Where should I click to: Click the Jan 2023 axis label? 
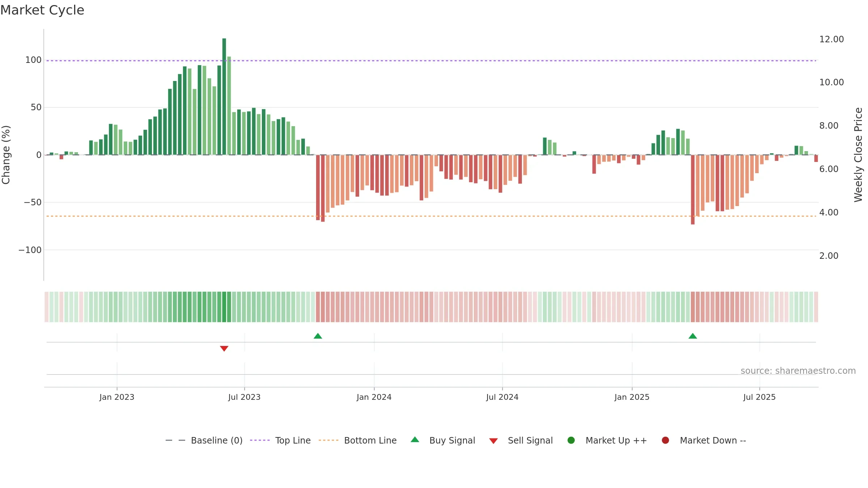click(117, 397)
